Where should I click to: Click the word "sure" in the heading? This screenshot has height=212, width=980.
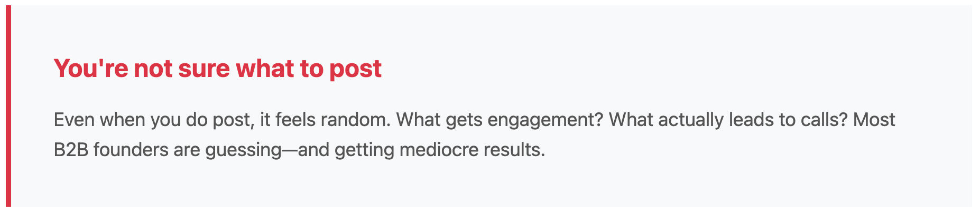(x=204, y=69)
